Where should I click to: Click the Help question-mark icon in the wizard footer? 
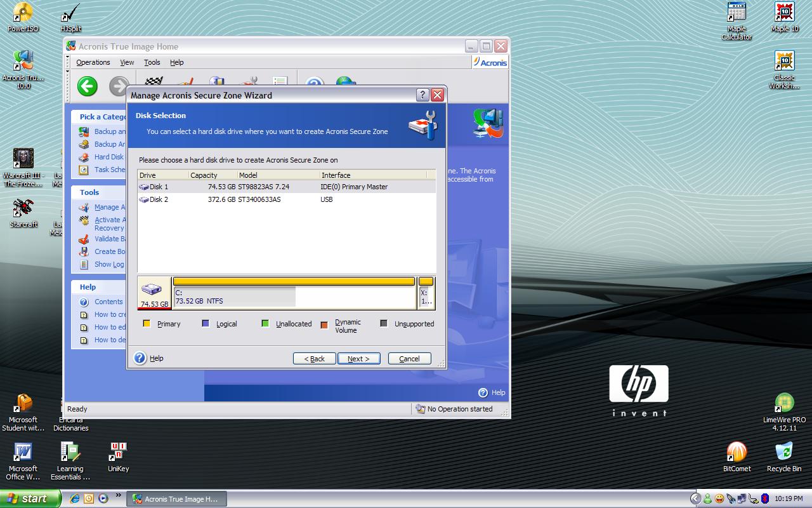[x=140, y=358]
